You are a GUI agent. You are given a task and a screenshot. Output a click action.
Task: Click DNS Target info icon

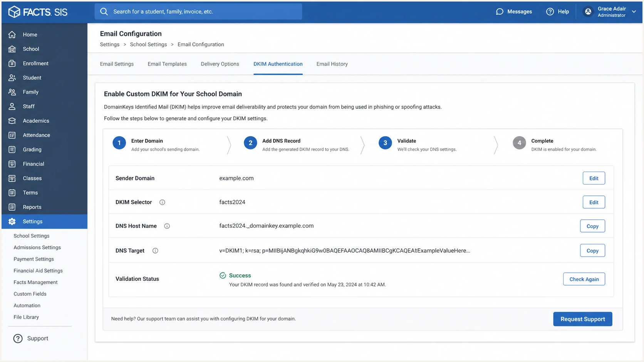pyautogui.click(x=155, y=251)
